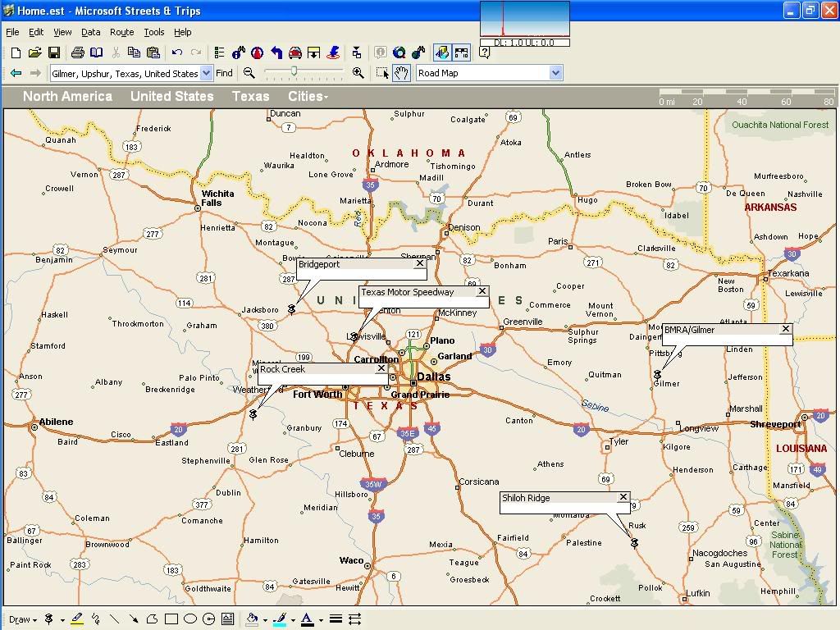Click the fill color paint bucket swatch
The image size is (840, 630).
[253, 619]
